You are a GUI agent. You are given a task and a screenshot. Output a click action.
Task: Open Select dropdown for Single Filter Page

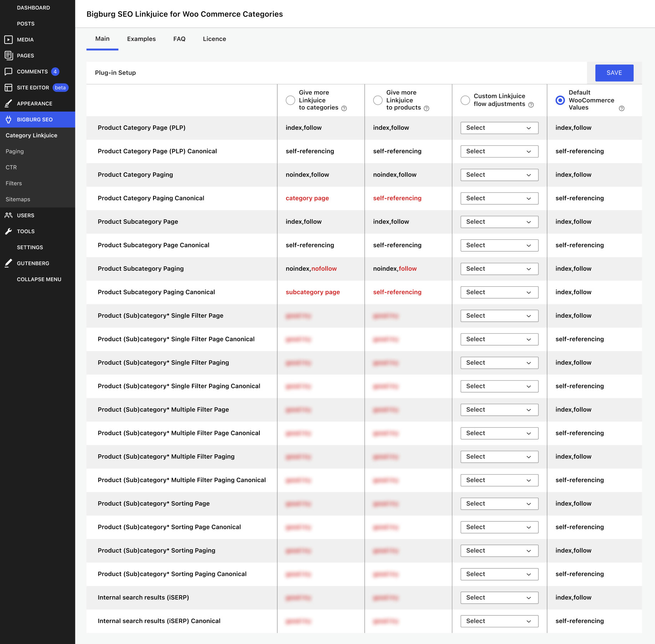coord(499,316)
